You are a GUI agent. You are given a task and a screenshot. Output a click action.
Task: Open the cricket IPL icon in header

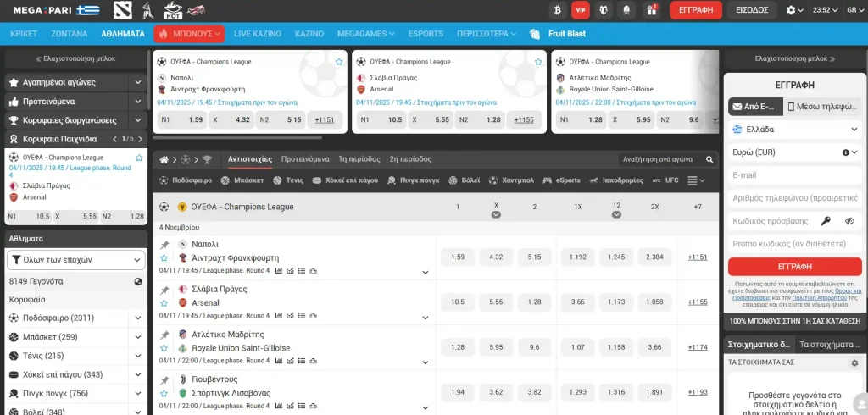tap(147, 10)
